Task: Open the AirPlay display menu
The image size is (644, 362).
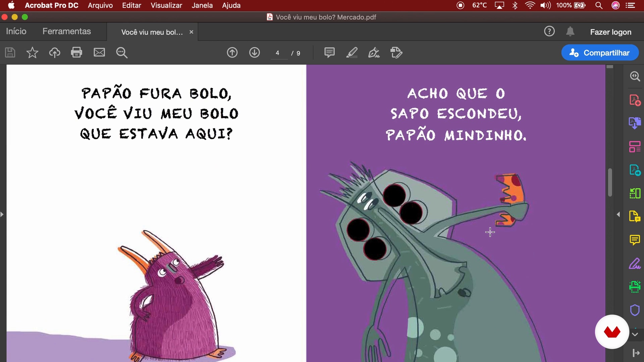Action: click(x=499, y=5)
